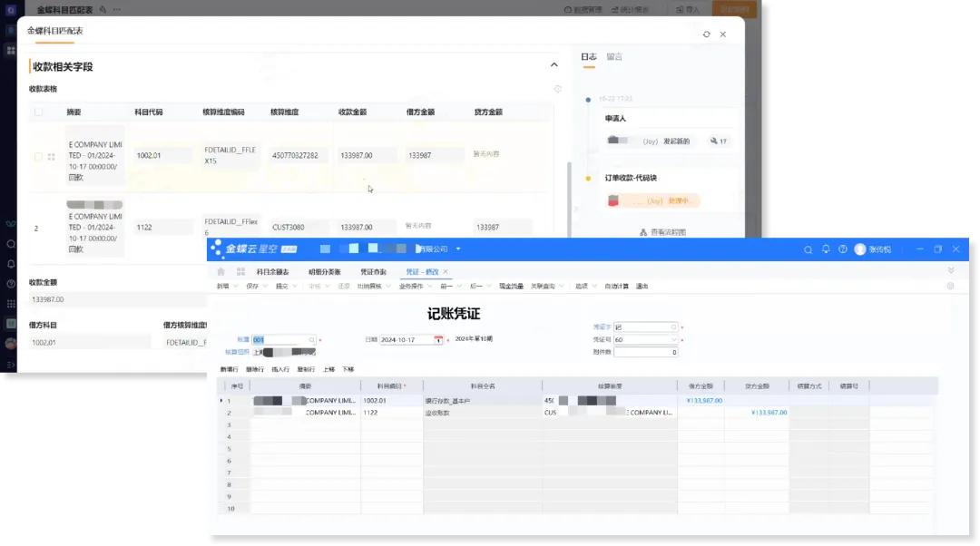The height and width of the screenshot is (546, 980).
Task: Open the Kingdee app grid icon
Action: tap(240, 272)
